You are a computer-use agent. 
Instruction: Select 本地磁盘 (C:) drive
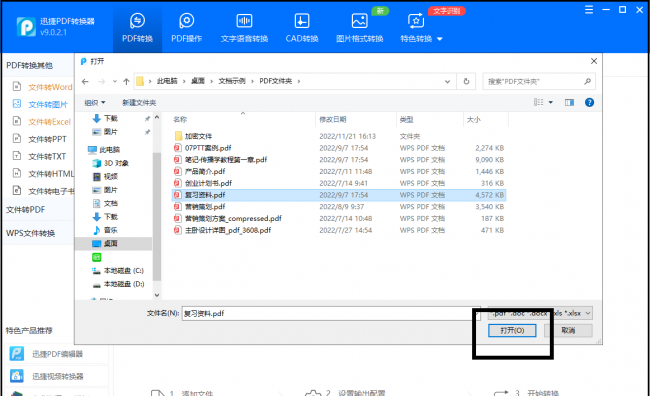tap(118, 270)
